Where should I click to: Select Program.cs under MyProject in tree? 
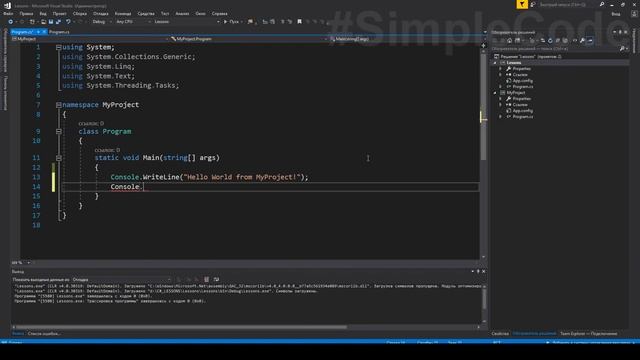522,117
